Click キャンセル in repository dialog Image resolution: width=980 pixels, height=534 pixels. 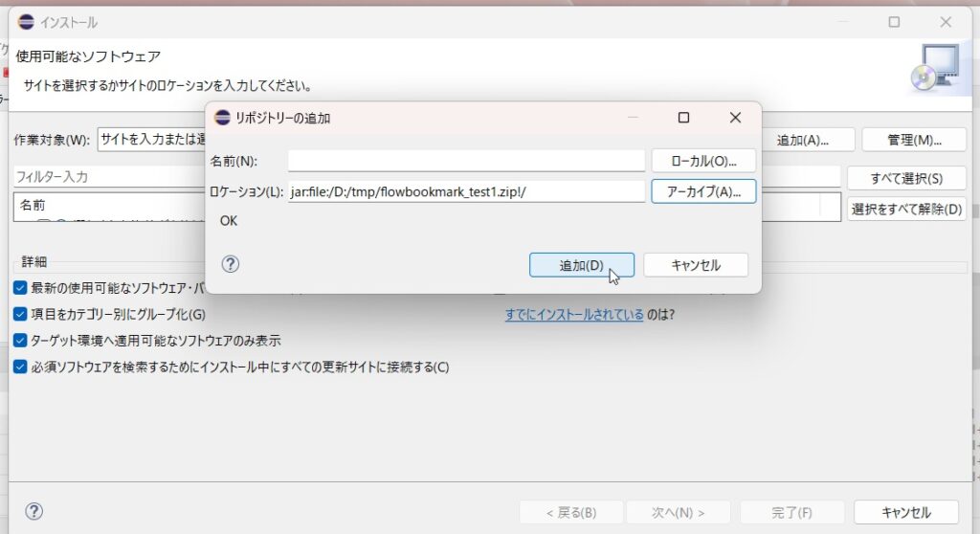pos(696,265)
